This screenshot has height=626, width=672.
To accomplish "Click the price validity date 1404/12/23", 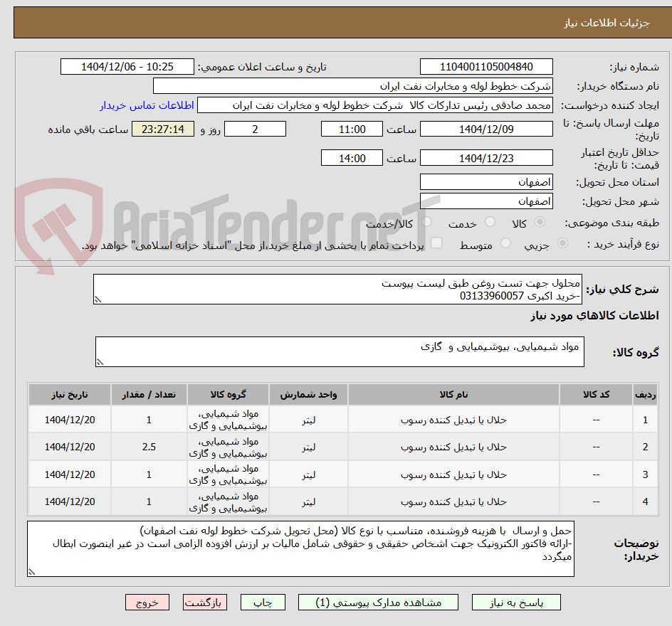I will pyautogui.click(x=486, y=158).
